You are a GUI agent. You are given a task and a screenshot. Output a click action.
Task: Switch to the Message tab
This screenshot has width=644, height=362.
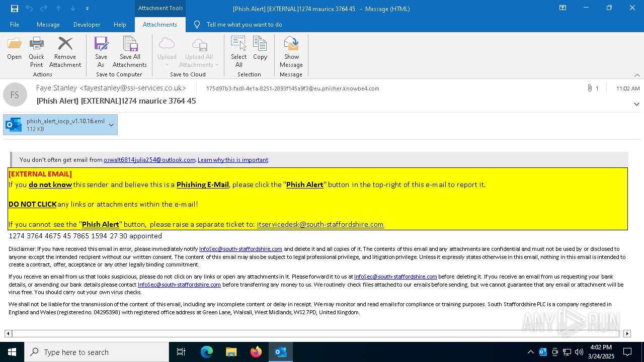pyautogui.click(x=48, y=25)
